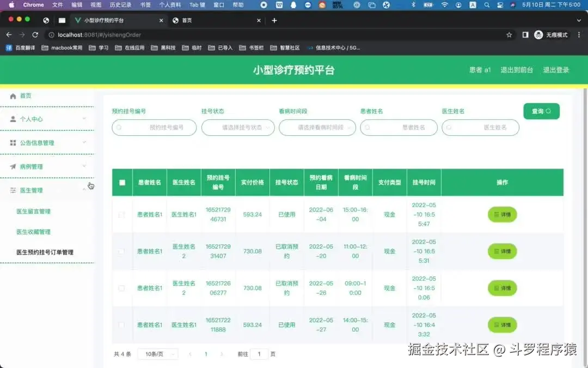Open 医生留言管理 in the sidebar
The height and width of the screenshot is (368, 588).
click(x=33, y=212)
